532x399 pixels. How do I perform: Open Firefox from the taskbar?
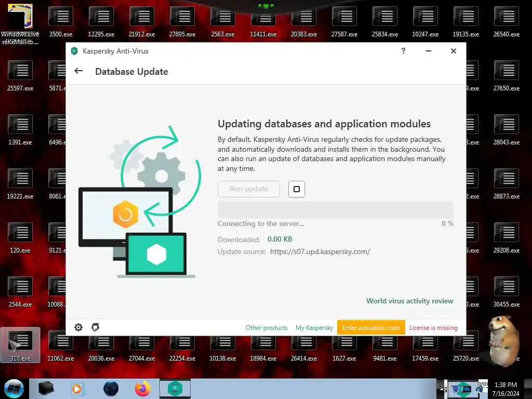point(142,389)
